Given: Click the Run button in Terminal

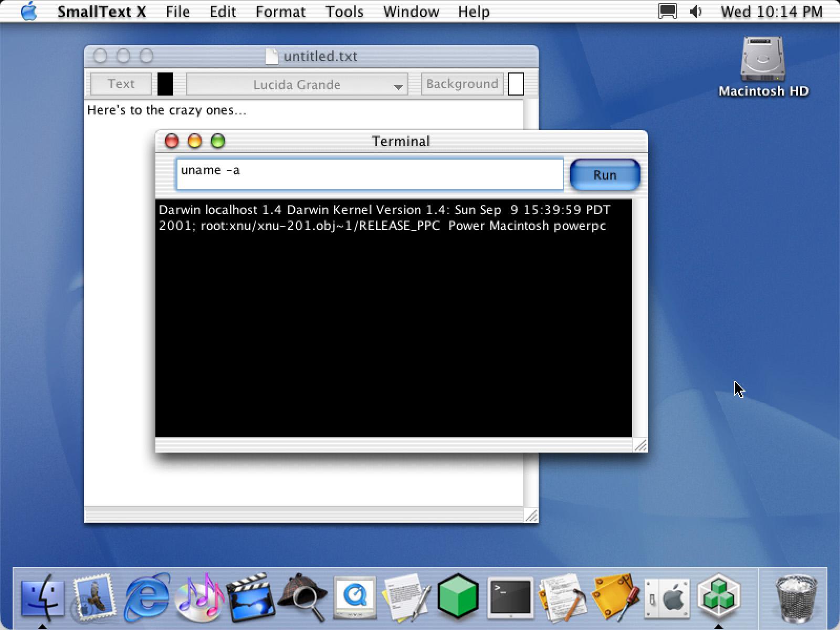Looking at the screenshot, I should click(x=605, y=175).
